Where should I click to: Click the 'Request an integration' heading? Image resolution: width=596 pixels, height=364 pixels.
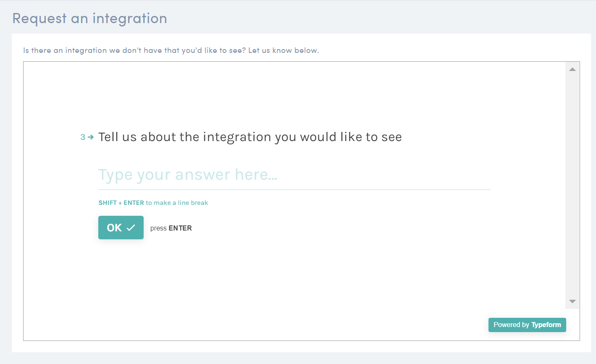(90, 18)
